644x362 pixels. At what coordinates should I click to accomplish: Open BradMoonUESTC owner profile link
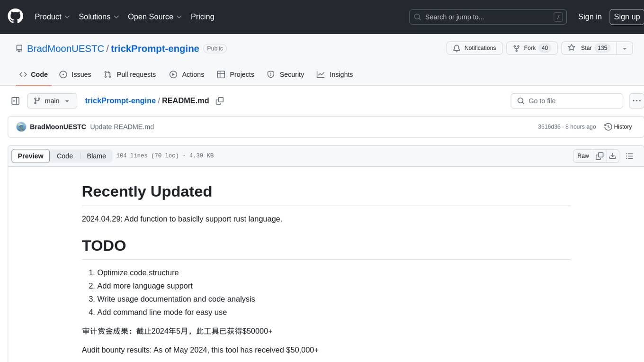[65, 48]
